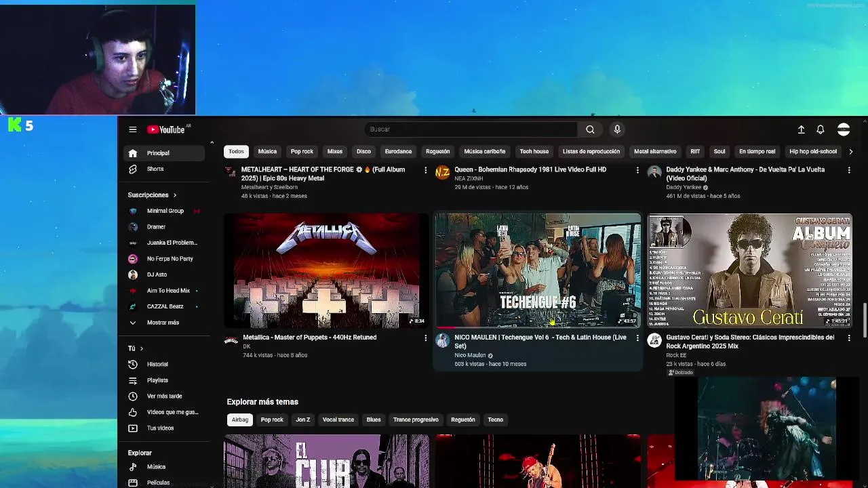Open Historial in sidebar

(x=164, y=365)
